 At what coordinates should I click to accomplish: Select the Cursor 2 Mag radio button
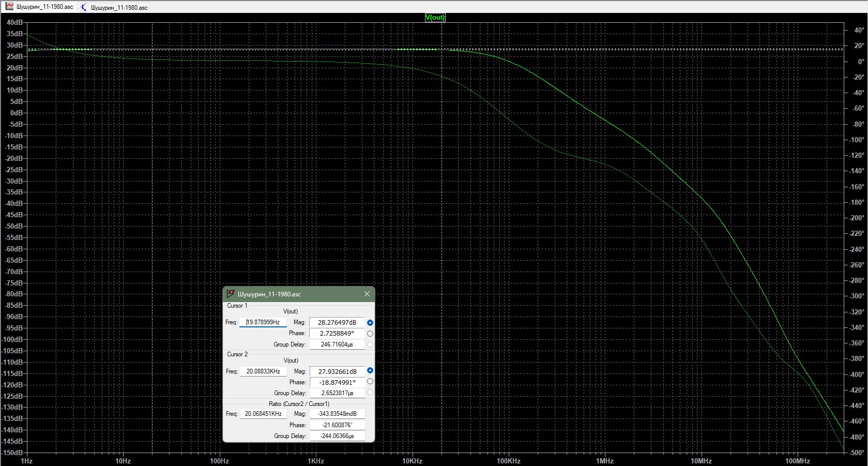point(370,371)
